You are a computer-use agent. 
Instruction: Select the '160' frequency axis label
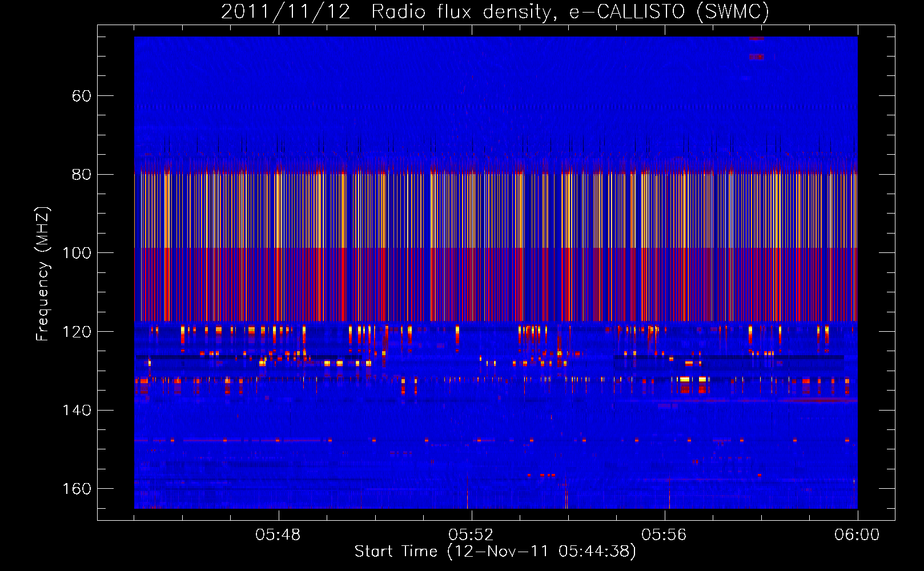[77, 489]
